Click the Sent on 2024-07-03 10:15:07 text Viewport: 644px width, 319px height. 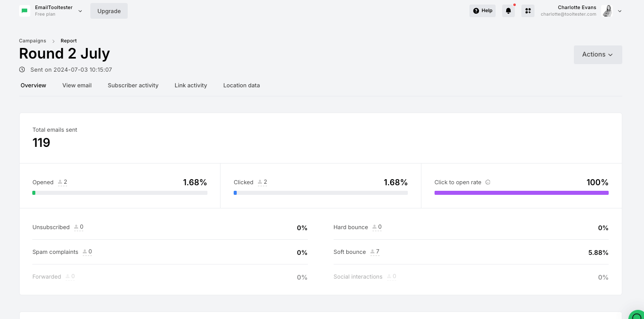pos(71,70)
